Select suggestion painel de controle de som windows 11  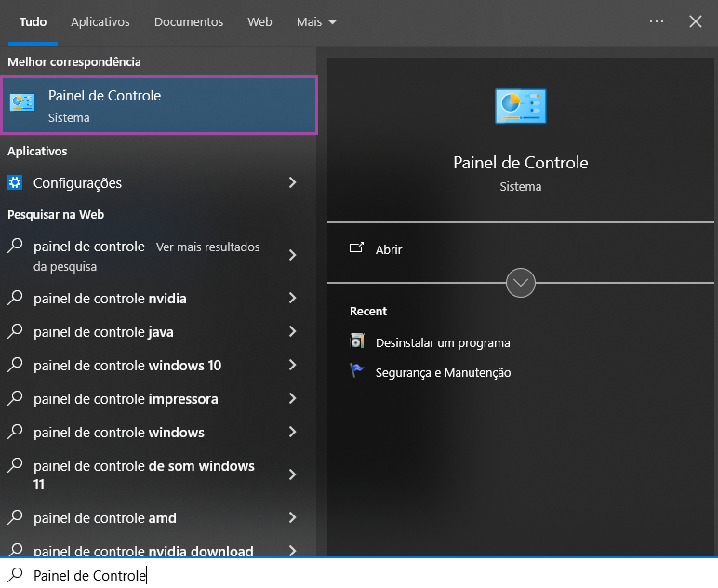[x=144, y=474]
